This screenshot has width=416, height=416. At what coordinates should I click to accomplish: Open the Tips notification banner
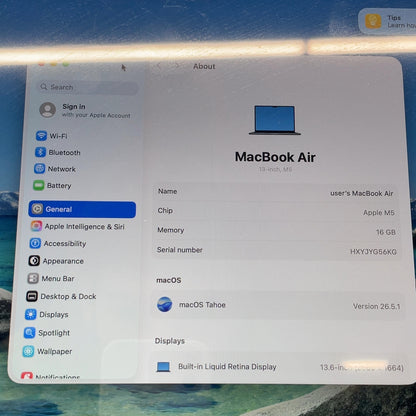pyautogui.click(x=388, y=21)
